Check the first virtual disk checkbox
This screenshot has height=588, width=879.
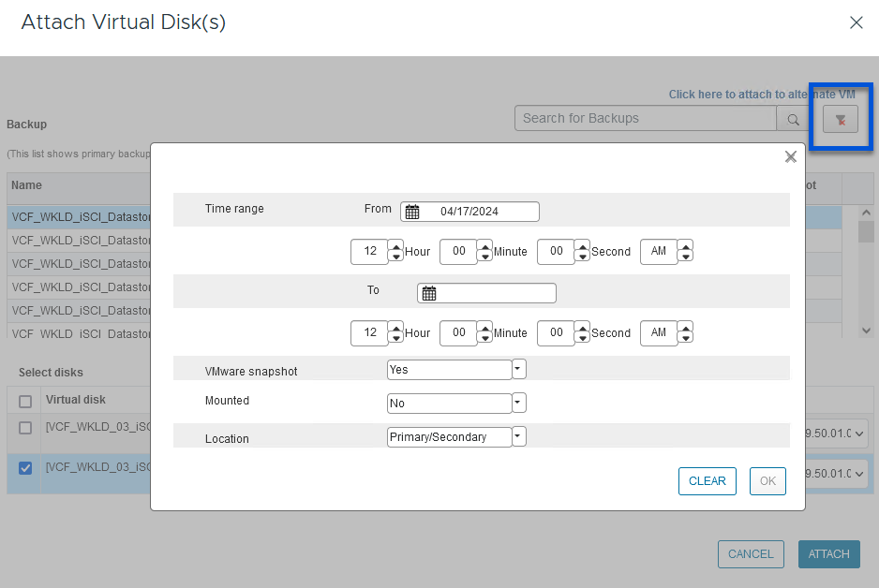coord(25,428)
